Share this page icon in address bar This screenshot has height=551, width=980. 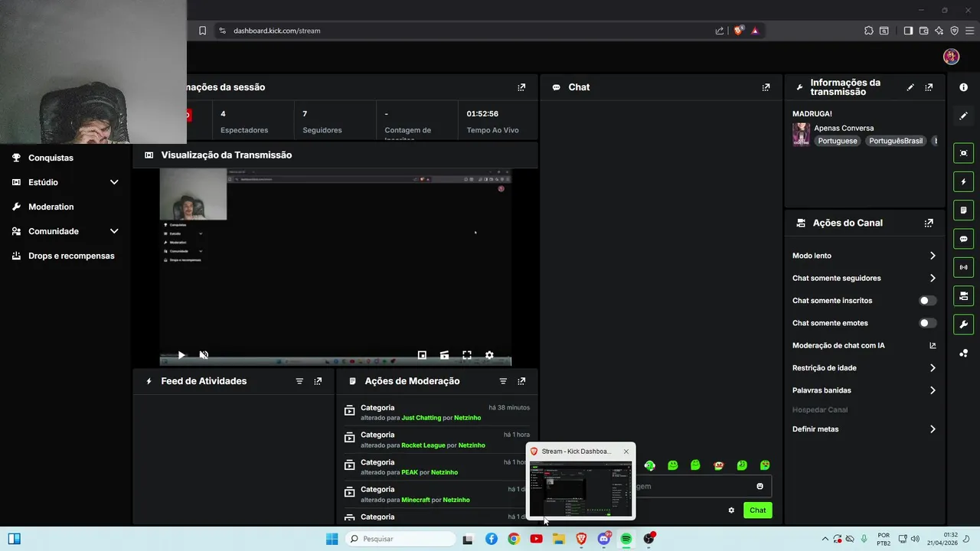[x=719, y=31]
